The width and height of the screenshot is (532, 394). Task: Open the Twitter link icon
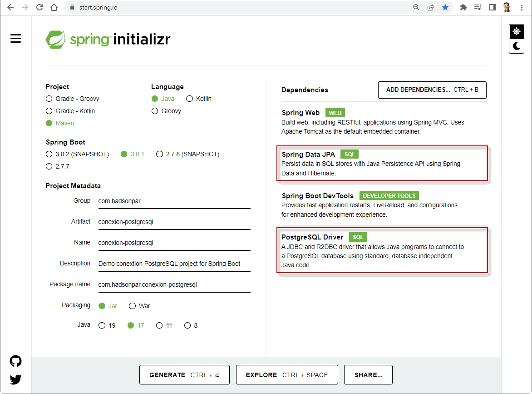(15, 379)
